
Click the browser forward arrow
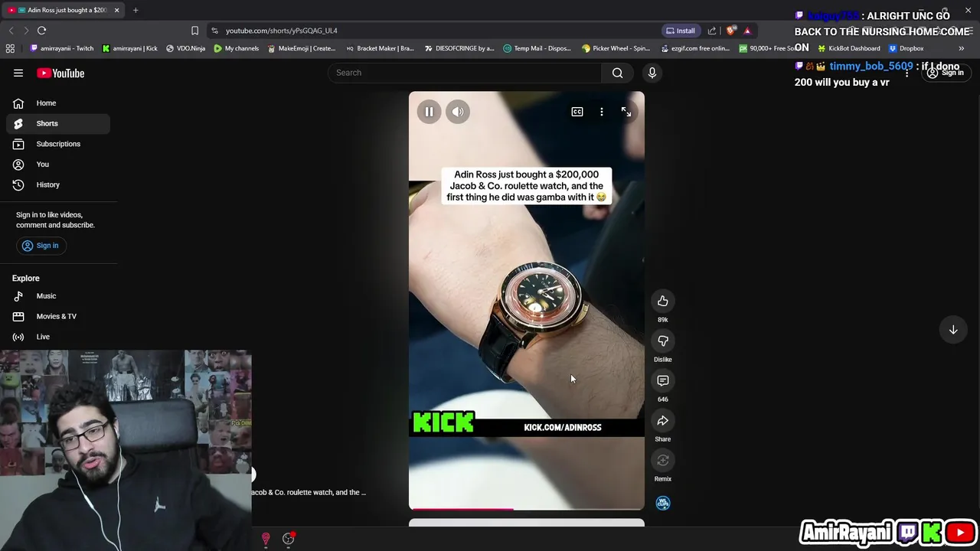pyautogui.click(x=26, y=31)
